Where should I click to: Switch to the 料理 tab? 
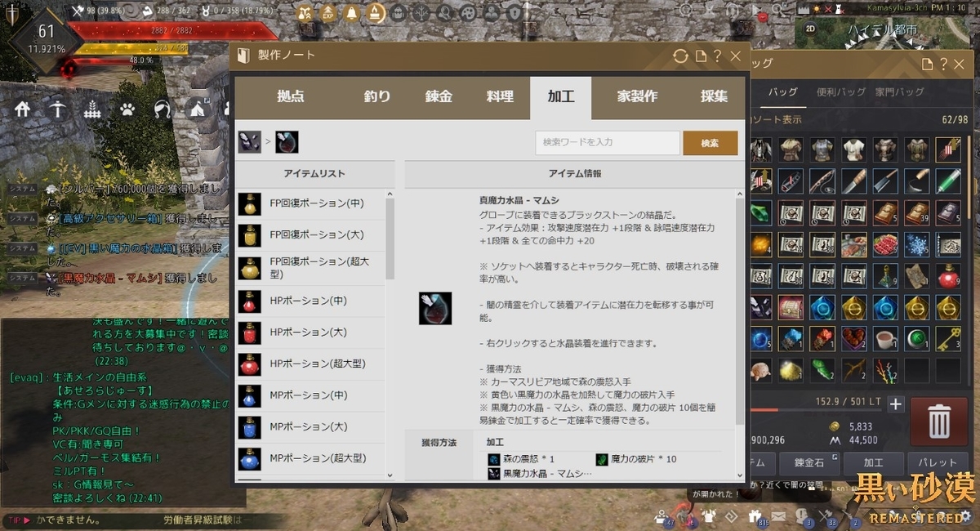[500, 96]
